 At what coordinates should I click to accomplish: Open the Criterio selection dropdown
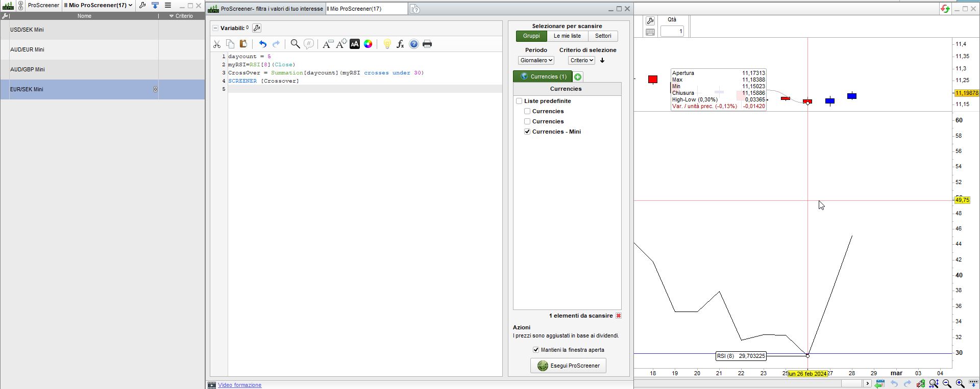[x=581, y=60]
